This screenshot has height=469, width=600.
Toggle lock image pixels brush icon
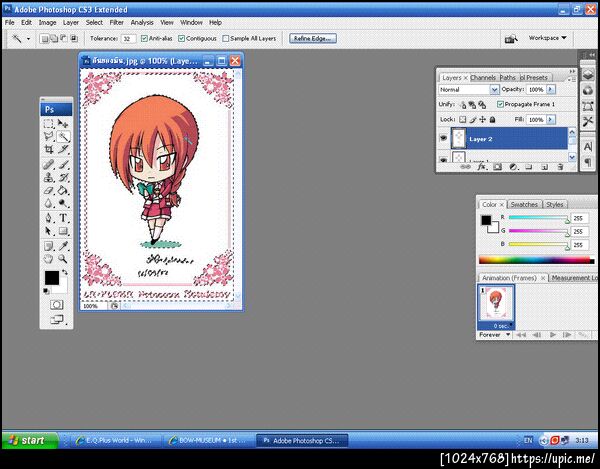pyautogui.click(x=473, y=119)
